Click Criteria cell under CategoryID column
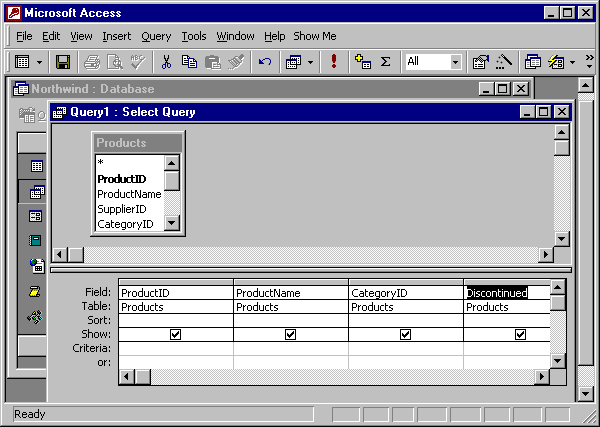The width and height of the screenshot is (600, 427). point(406,349)
